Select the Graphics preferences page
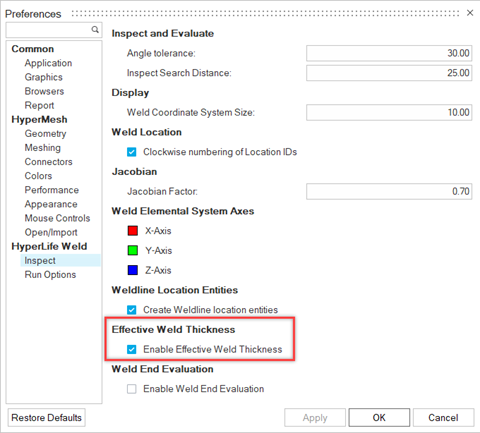This screenshot has height=433, width=480. coord(44,77)
